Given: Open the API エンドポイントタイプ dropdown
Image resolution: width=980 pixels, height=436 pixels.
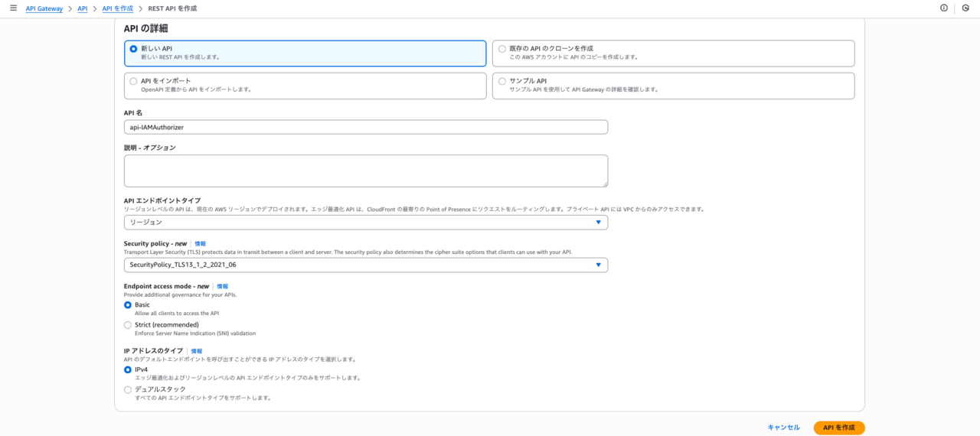Looking at the screenshot, I should coord(365,223).
